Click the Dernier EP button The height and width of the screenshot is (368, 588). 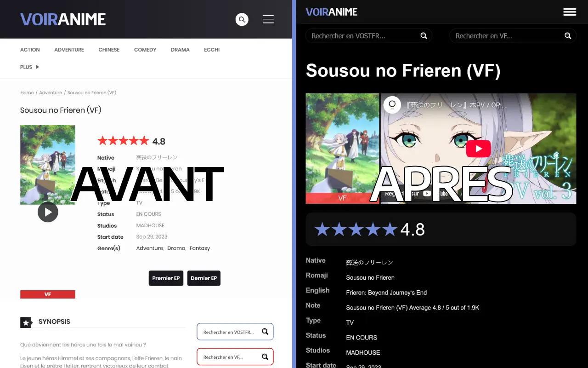(204, 278)
